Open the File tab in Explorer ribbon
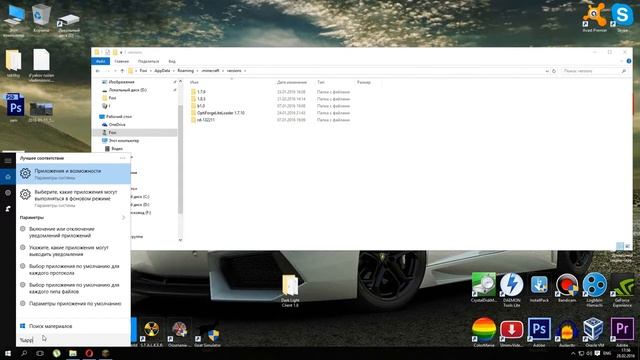Viewport: 640px width, 360px height. (100, 61)
